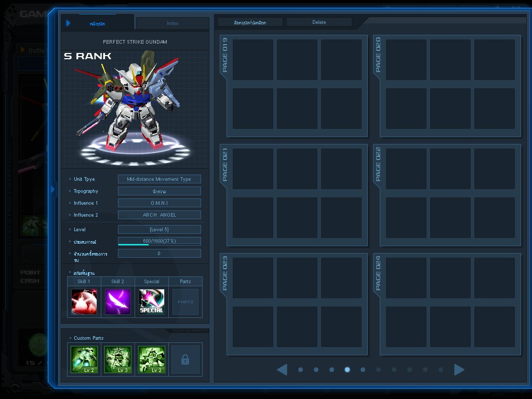Click the O.M.N.I influence value

click(159, 203)
